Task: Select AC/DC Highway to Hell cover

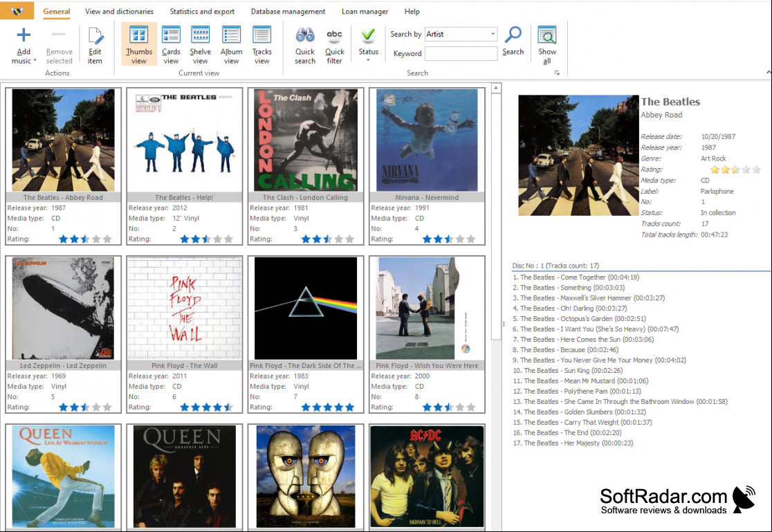Action: click(427, 477)
